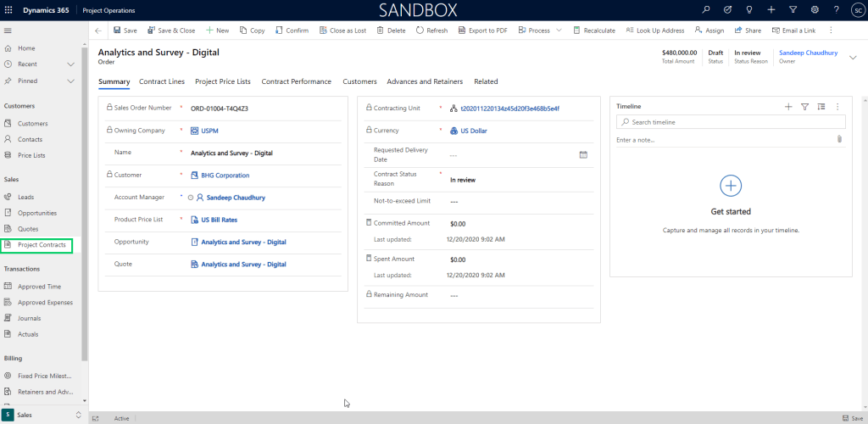Click Recalculate in the command bar
This screenshot has width=868, height=424.
594,31
